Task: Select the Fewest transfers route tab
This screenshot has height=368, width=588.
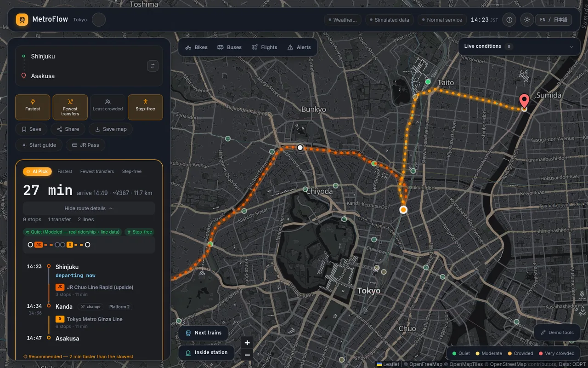Action: pos(97,172)
